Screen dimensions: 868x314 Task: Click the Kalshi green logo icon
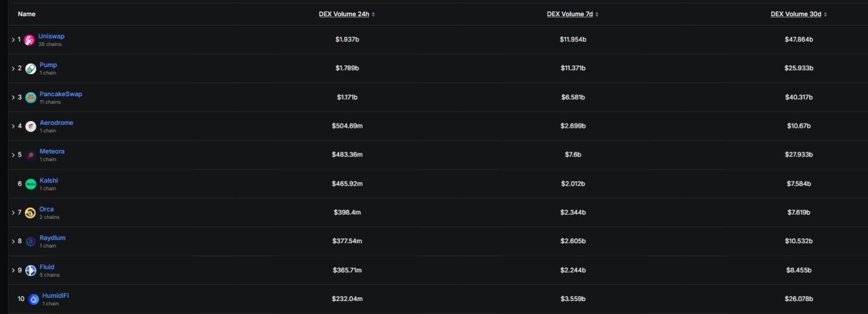(x=30, y=184)
